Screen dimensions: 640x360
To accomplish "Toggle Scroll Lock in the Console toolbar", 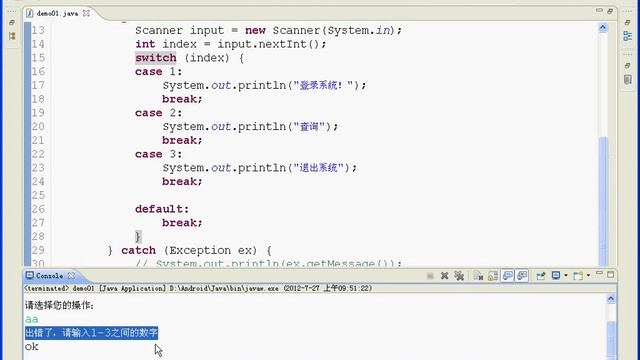I will point(493,276).
